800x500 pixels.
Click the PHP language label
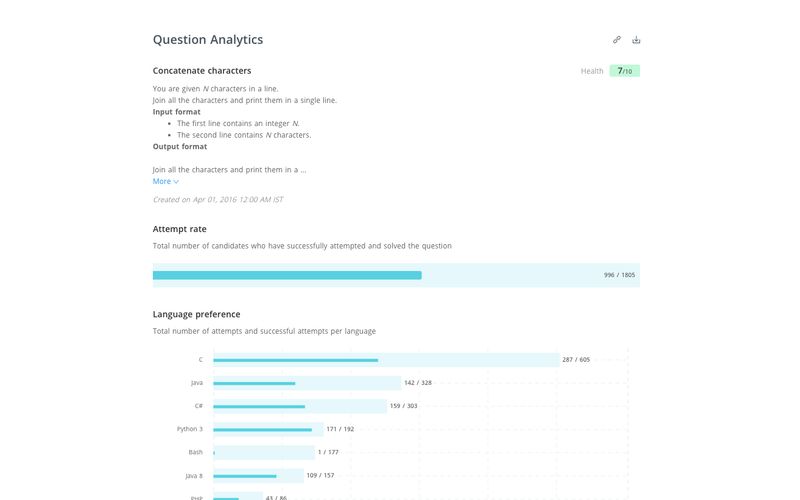click(x=197, y=497)
